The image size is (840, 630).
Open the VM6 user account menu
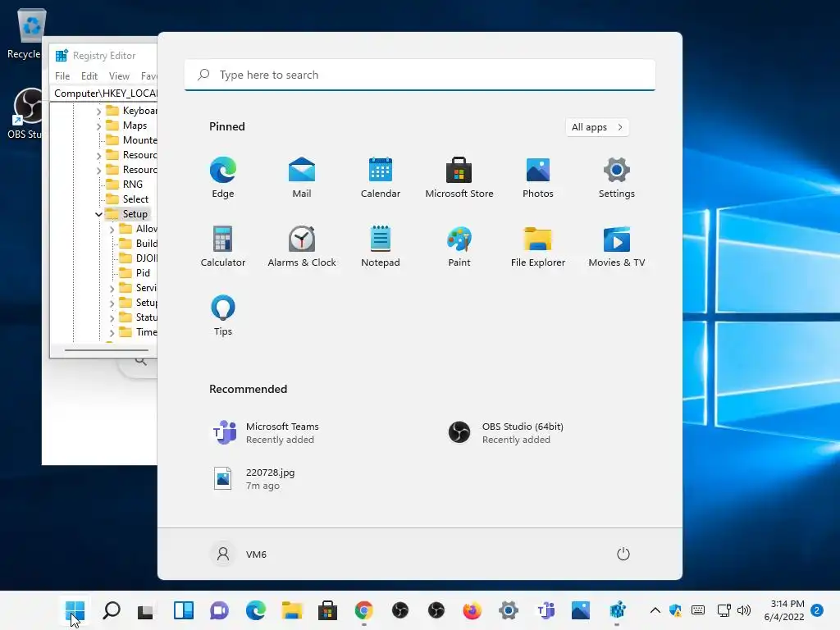[240, 554]
